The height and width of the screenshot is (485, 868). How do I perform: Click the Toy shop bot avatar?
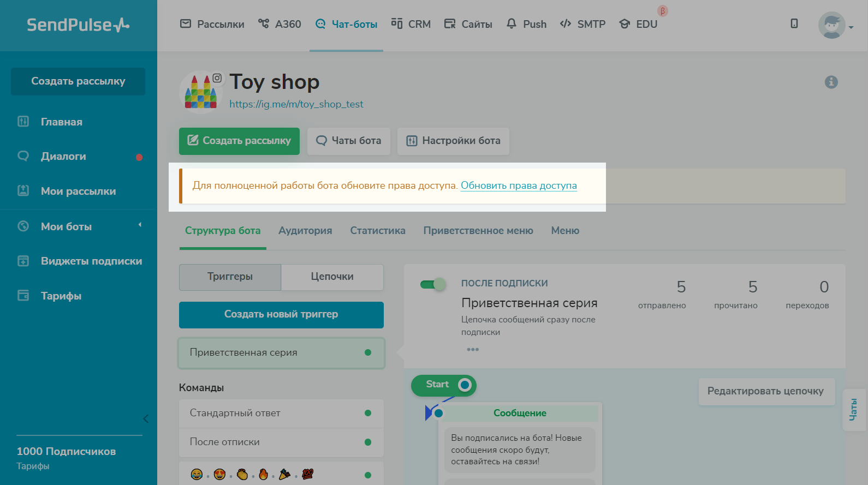click(x=201, y=92)
